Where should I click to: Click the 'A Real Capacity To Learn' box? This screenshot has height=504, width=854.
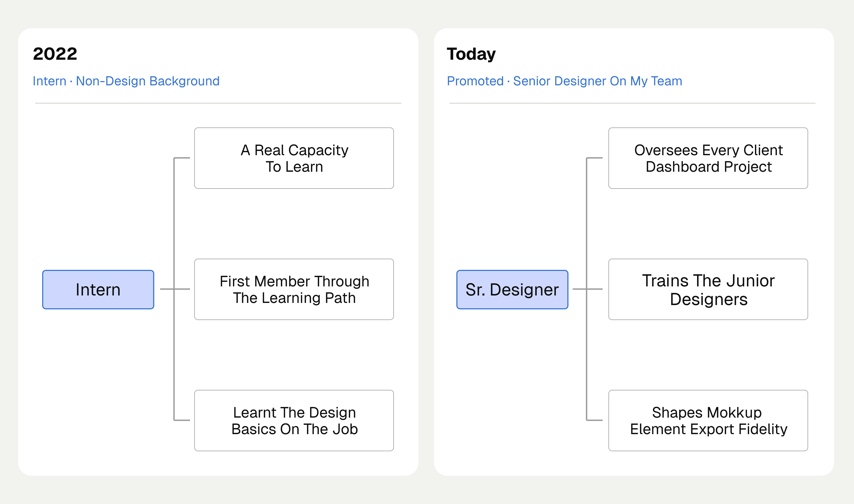[x=294, y=158]
